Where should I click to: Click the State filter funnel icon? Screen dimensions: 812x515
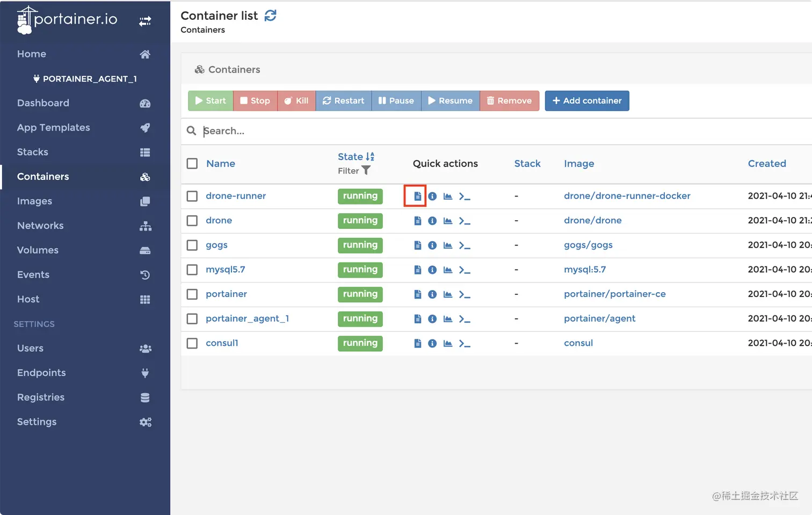[x=366, y=170]
